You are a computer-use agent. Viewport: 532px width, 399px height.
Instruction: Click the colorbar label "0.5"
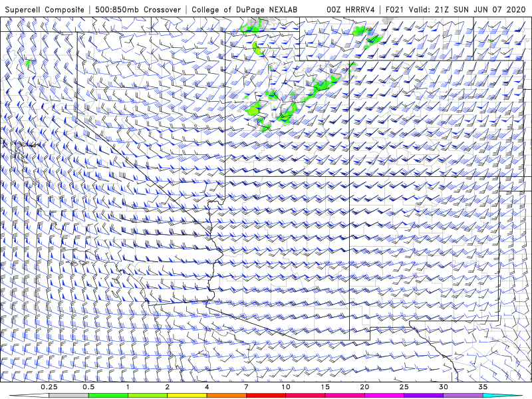88,387
